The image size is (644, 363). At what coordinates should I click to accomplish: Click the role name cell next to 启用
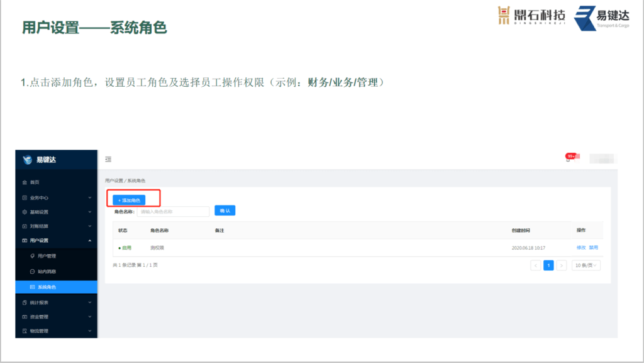coord(157,248)
